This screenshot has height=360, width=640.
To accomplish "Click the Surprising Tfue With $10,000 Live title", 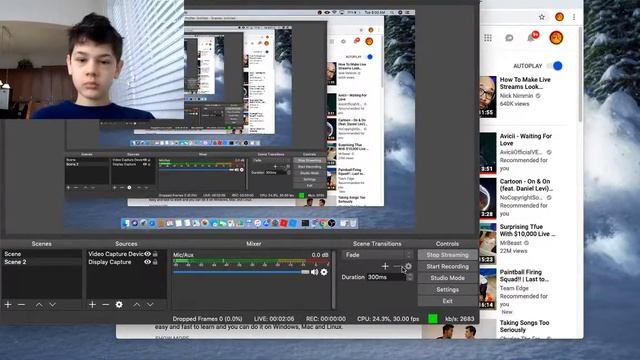I will coord(527,230).
